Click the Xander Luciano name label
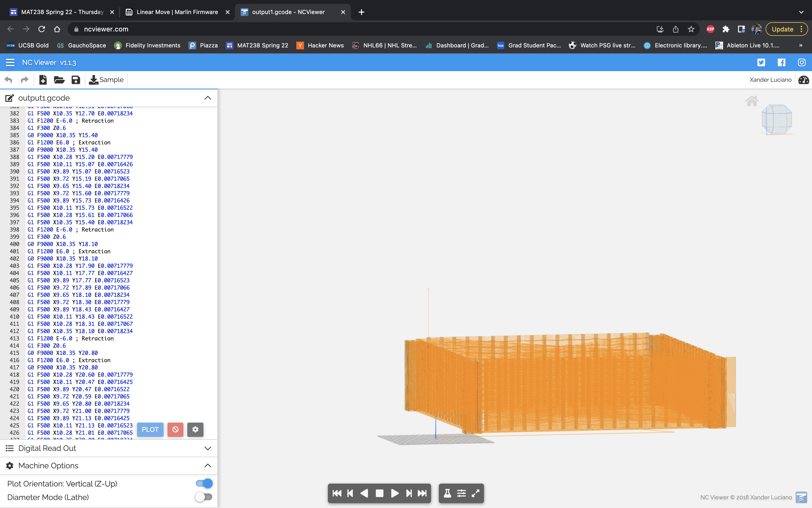 coord(770,80)
